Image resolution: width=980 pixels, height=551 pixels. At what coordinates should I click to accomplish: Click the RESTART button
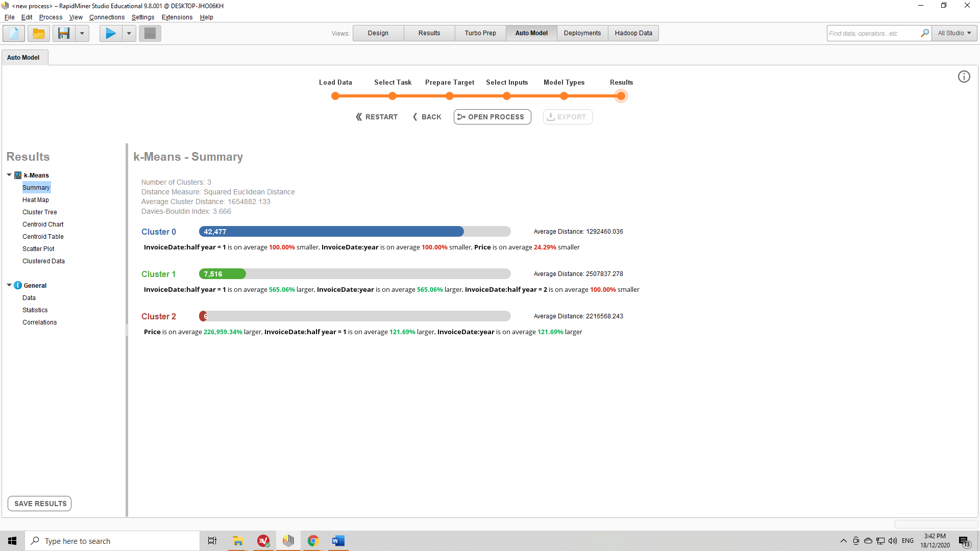click(x=377, y=117)
